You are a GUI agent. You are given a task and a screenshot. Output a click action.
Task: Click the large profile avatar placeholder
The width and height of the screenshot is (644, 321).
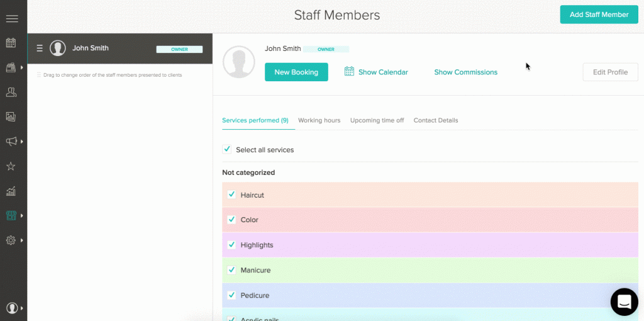click(x=239, y=62)
